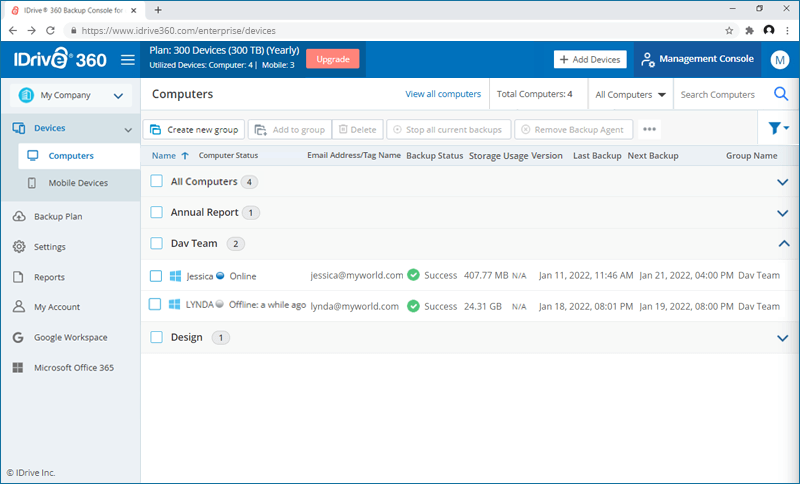Click the Backup Plan cloud icon

[19, 216]
